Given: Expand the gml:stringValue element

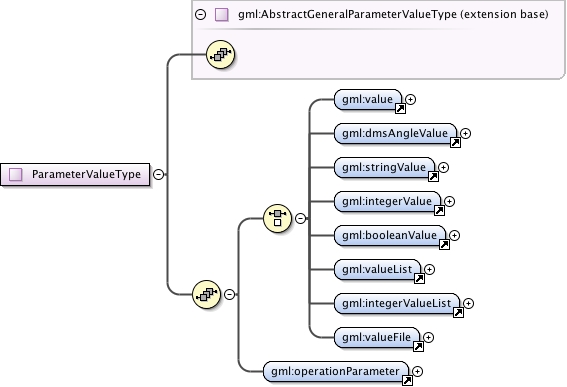Looking at the screenshot, I should (x=443, y=167).
